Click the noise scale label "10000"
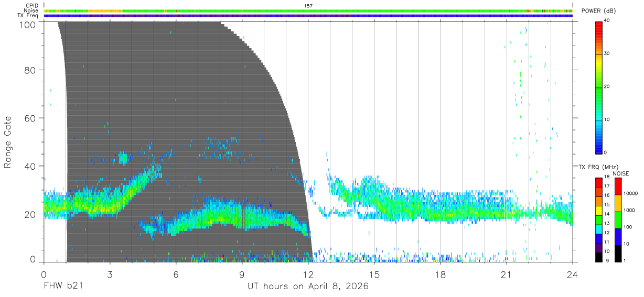Screen dimensions: 644x297 click(630, 193)
